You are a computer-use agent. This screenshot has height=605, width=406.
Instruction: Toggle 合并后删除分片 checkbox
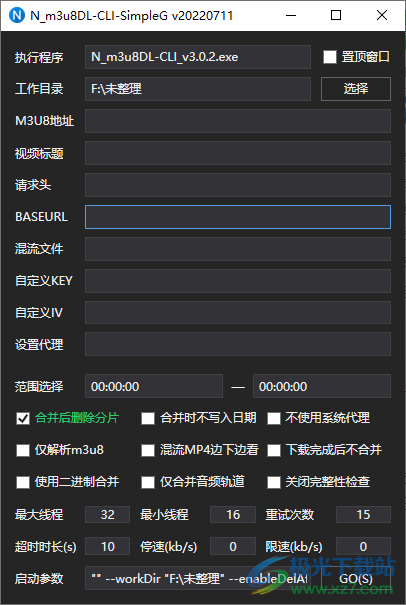coord(23,418)
